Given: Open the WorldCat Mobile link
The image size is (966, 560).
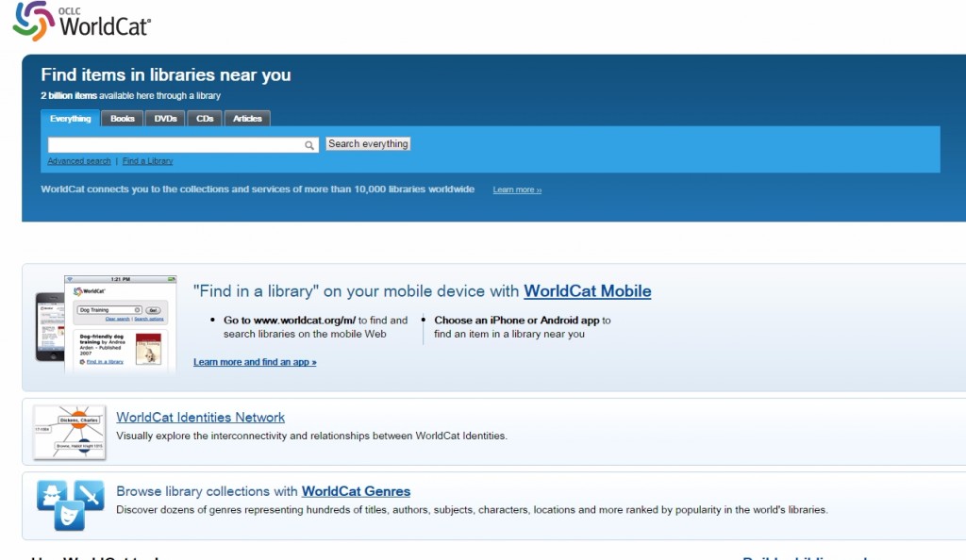Looking at the screenshot, I should point(587,291).
